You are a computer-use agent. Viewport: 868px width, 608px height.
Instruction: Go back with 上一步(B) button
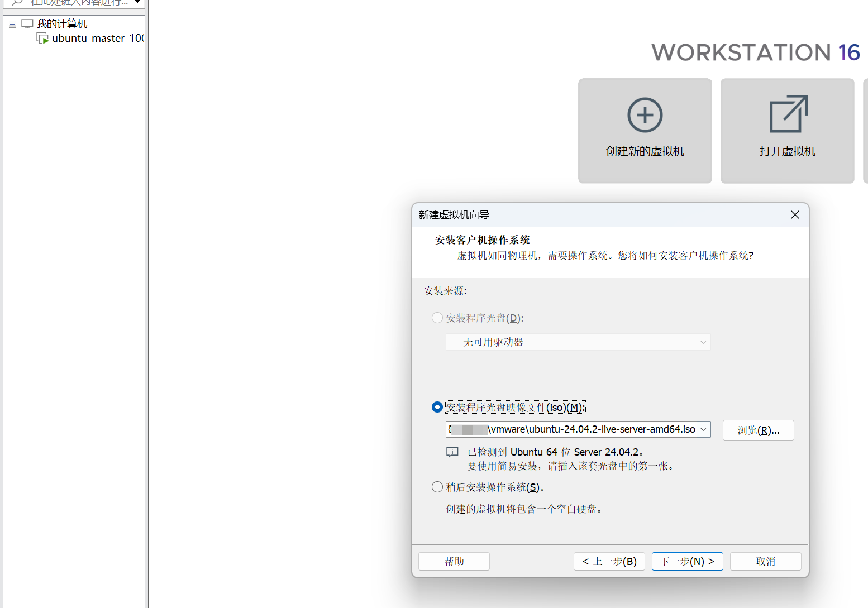(x=609, y=561)
